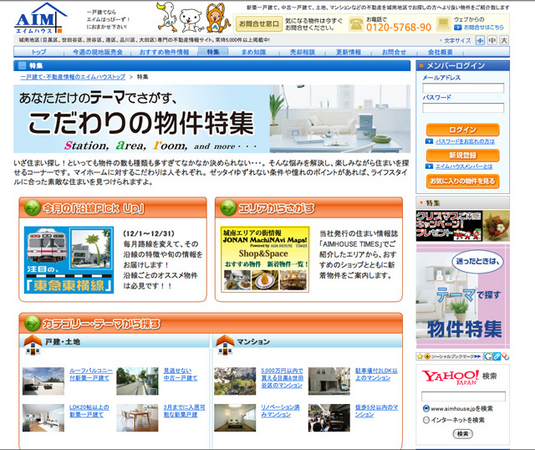Click パスワードをお忘れの方は link

[465, 141]
